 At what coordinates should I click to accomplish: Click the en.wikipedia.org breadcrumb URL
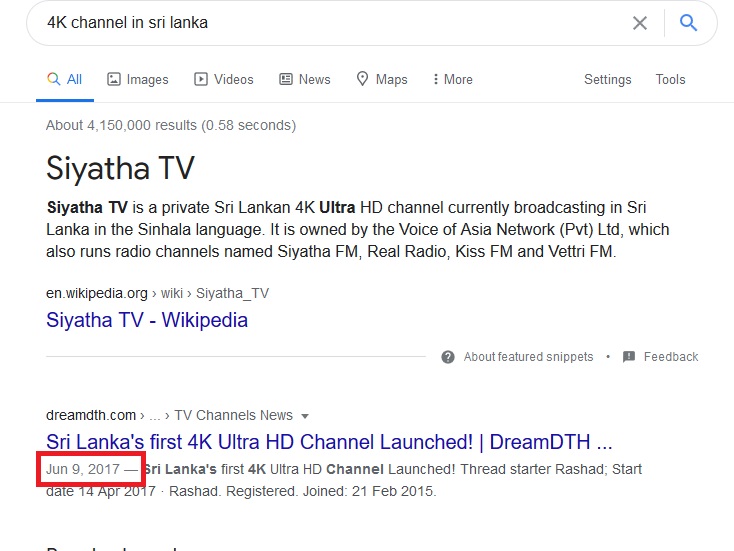(x=157, y=294)
